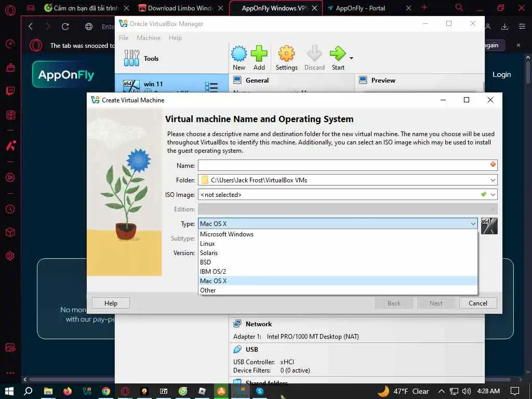
Task: Click the volume speaker icon in system tray
Action: point(467,391)
